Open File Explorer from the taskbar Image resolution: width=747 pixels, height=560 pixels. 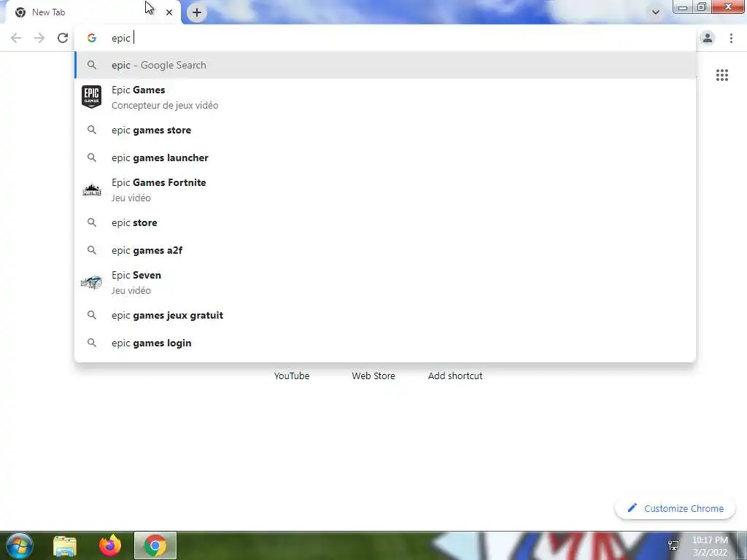pos(65,545)
